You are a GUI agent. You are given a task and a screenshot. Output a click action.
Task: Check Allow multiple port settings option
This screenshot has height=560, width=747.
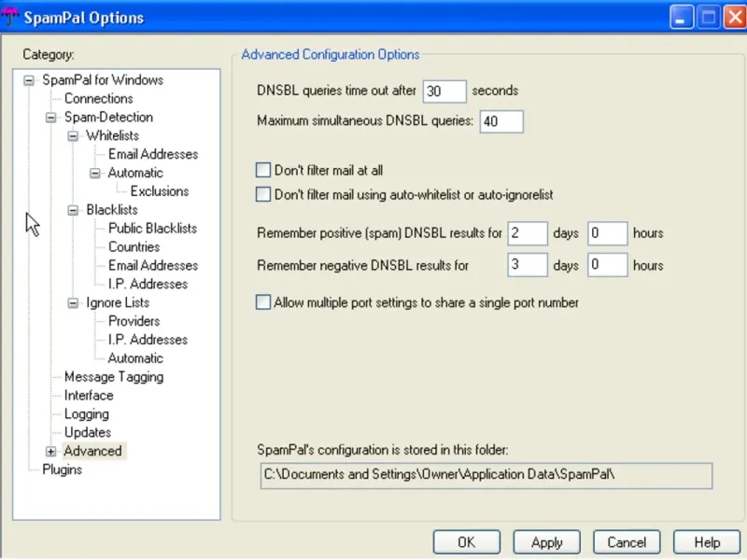pos(263,301)
